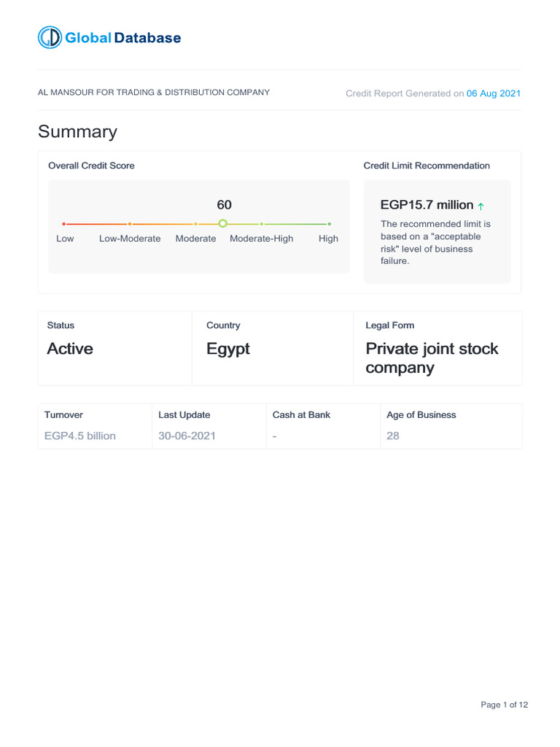Screen dimensions: 560x747
Task: Click the orange Low-Moderate dot on the scale
Action: [x=130, y=224]
